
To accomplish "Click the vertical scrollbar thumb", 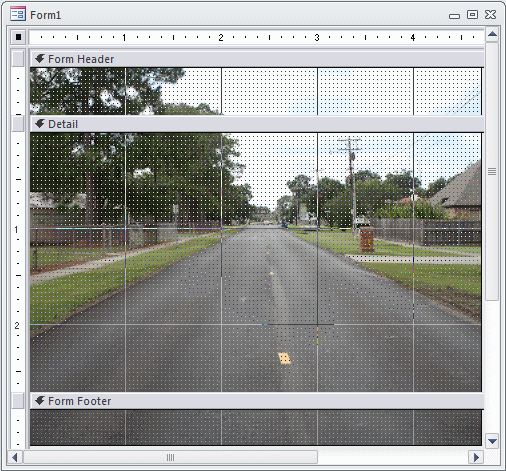I will pos(492,171).
